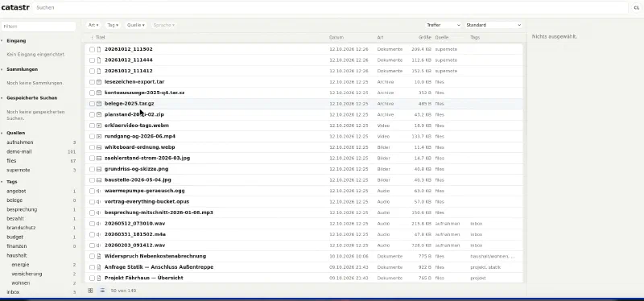Select checkbox of lesezeichen-export.tar
This screenshot has width=644, height=301.
[92, 82]
